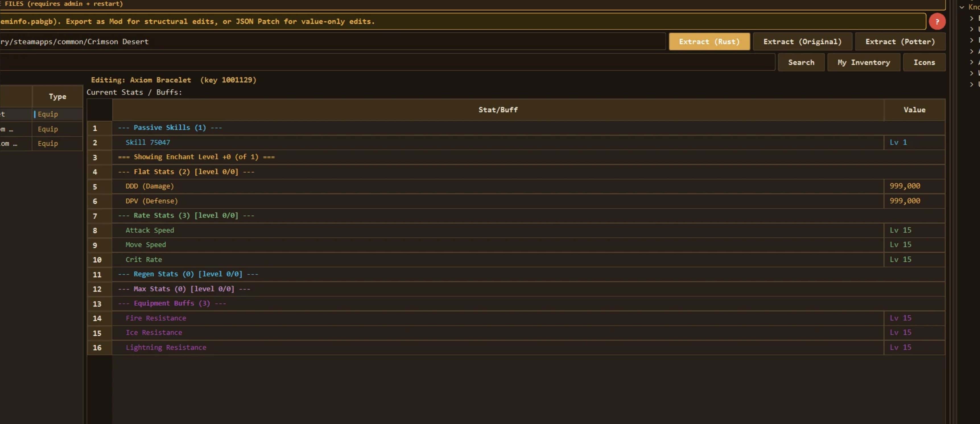Click the game path field containing Crimson Desert
980x424 pixels.
coord(331,42)
